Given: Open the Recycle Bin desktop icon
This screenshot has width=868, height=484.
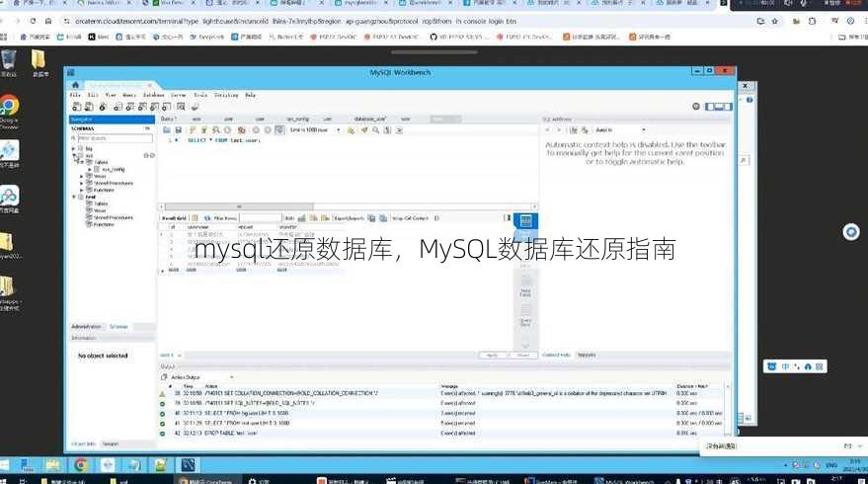Looking at the screenshot, I should point(8,62).
